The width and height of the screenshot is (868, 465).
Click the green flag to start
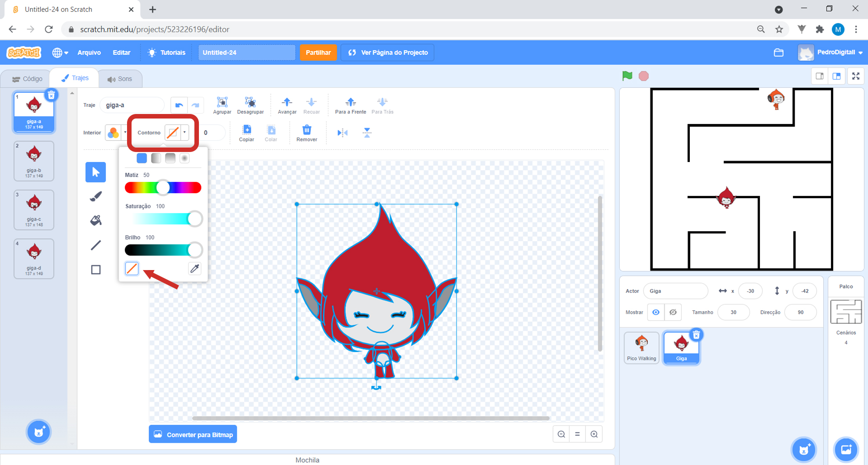(627, 76)
